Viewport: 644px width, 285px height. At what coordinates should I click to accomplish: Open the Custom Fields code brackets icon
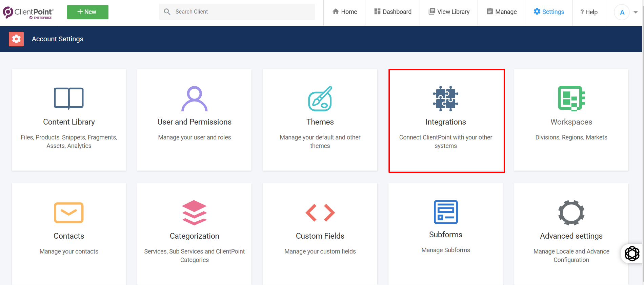(320, 213)
